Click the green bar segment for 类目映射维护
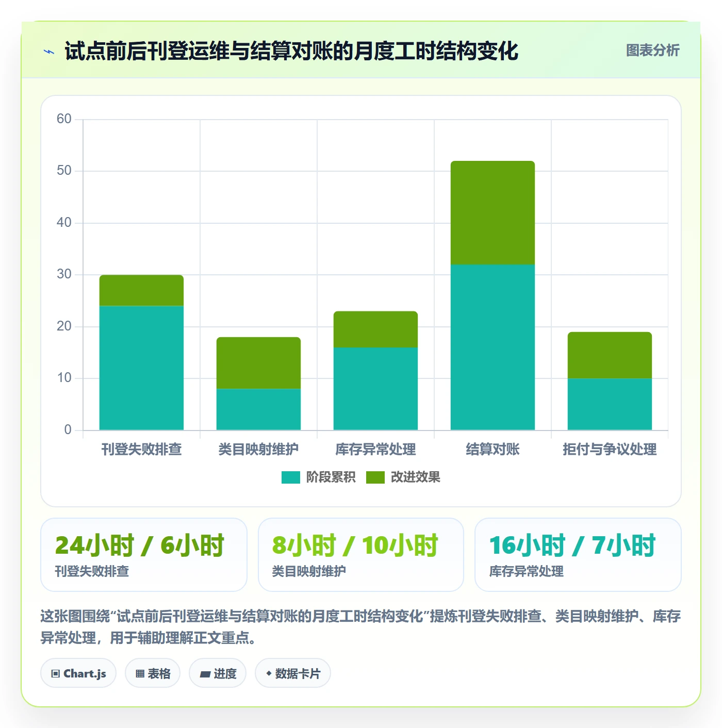 [258, 363]
